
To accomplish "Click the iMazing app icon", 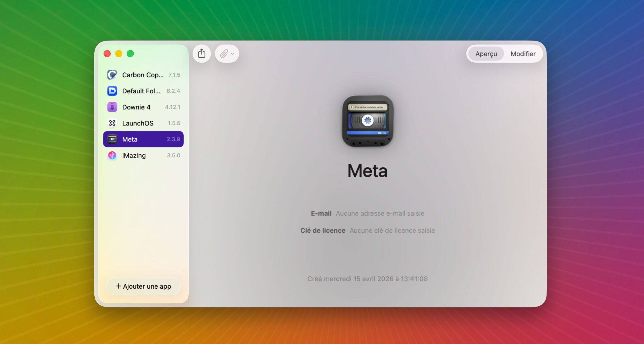I will point(112,155).
